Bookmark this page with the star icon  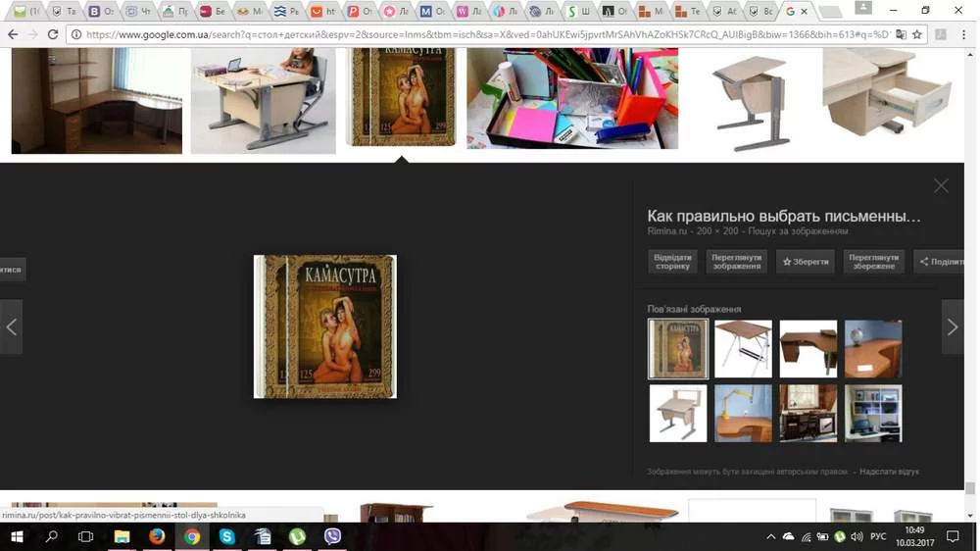(x=917, y=34)
